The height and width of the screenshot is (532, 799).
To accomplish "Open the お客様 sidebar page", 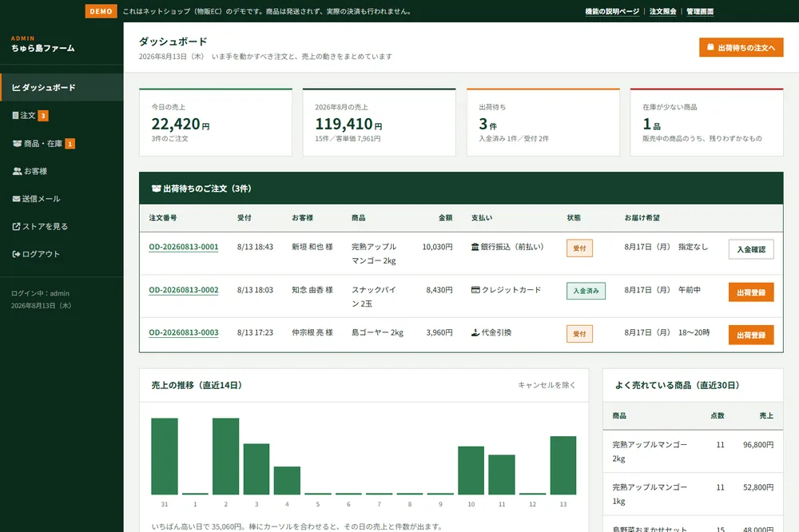I will [x=62, y=171].
